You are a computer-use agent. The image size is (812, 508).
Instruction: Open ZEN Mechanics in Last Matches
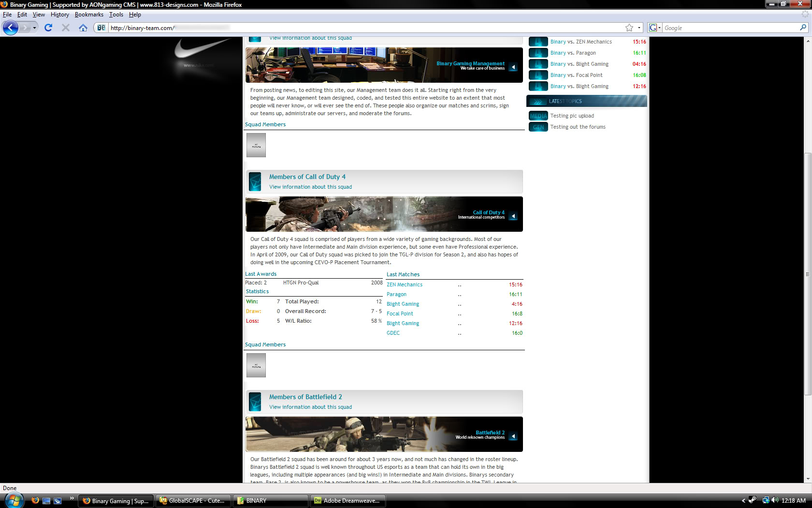point(405,284)
